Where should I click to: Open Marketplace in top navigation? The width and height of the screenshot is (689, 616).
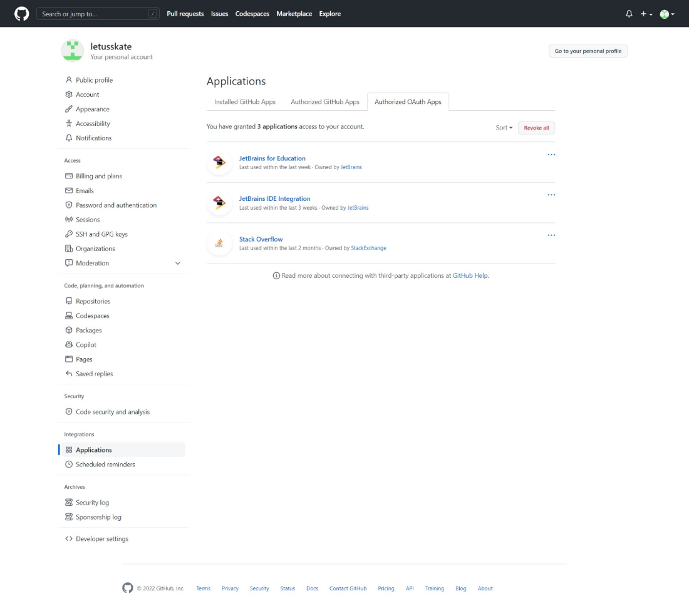[x=294, y=14]
